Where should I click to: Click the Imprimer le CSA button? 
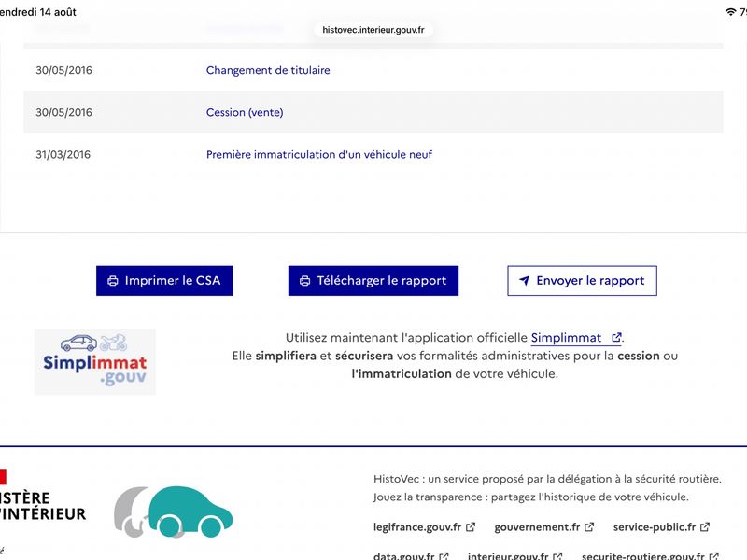(x=164, y=281)
